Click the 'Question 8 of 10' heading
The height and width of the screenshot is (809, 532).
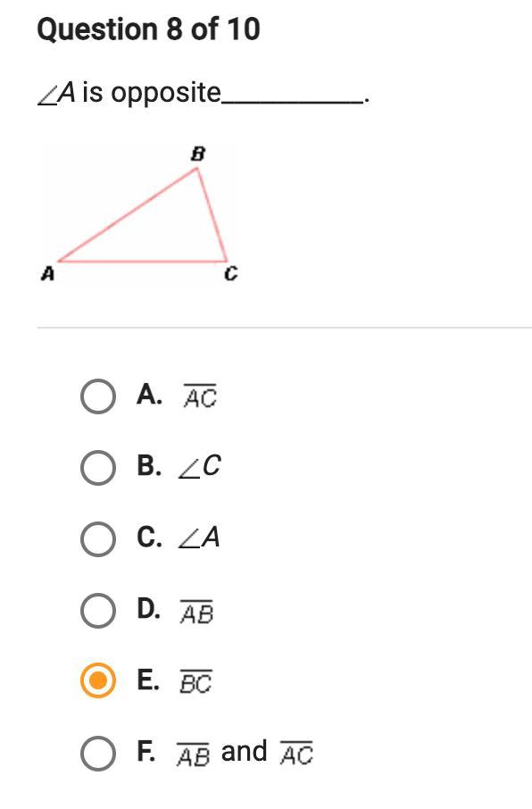[x=148, y=29]
